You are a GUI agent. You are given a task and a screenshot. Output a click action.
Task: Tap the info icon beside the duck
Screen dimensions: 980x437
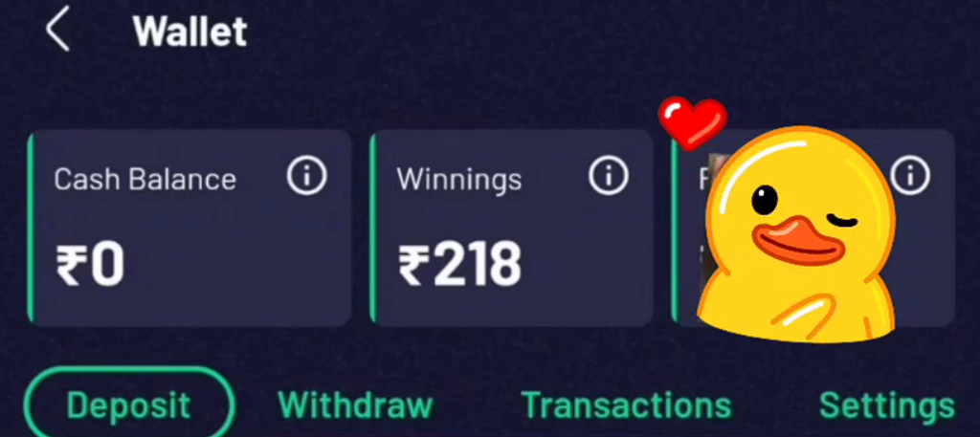[x=909, y=176]
